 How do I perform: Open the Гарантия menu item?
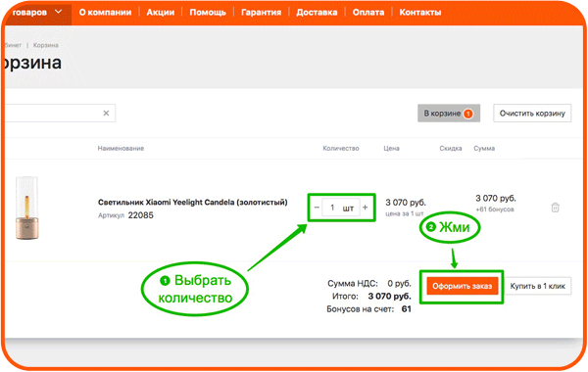(x=261, y=13)
